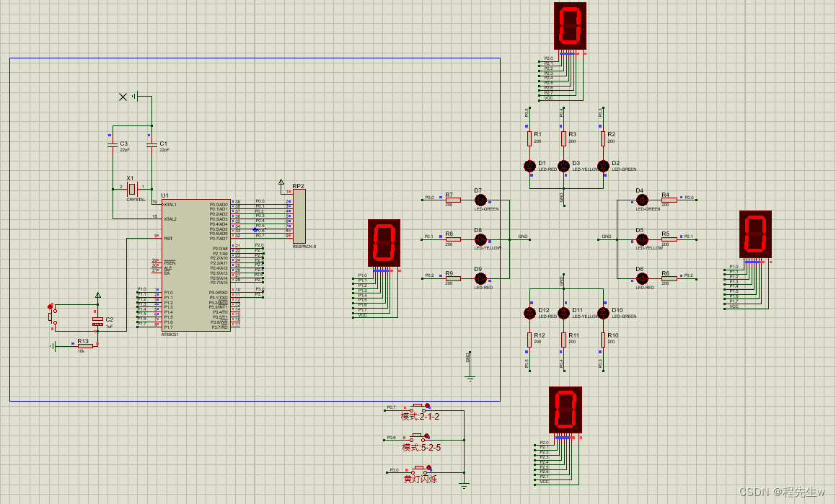Select the D10 LED-GREEN component
This screenshot has height=504, width=836.
pos(603,313)
